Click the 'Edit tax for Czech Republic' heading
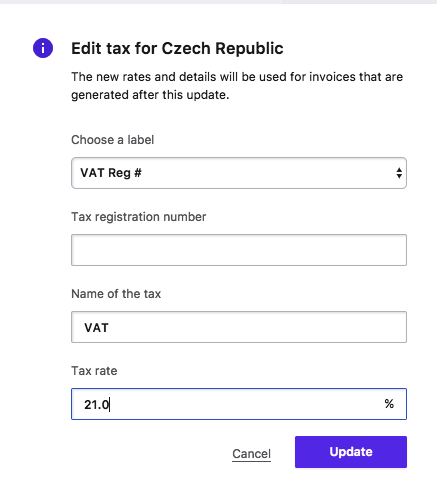 pyautogui.click(x=177, y=48)
